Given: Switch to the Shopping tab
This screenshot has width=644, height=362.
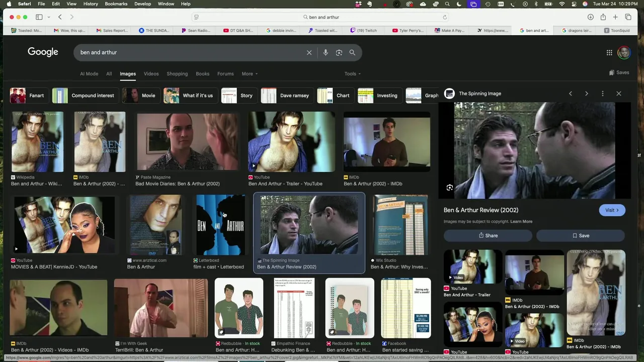Looking at the screenshot, I should [x=177, y=74].
